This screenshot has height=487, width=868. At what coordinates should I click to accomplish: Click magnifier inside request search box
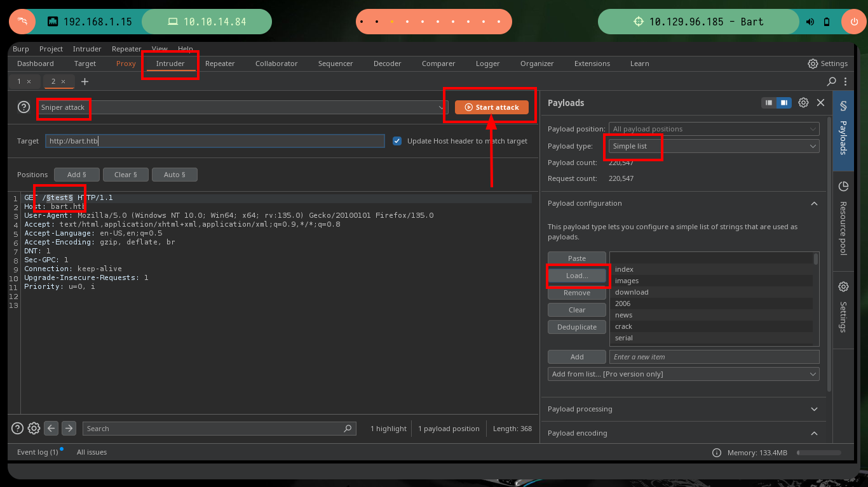348,429
